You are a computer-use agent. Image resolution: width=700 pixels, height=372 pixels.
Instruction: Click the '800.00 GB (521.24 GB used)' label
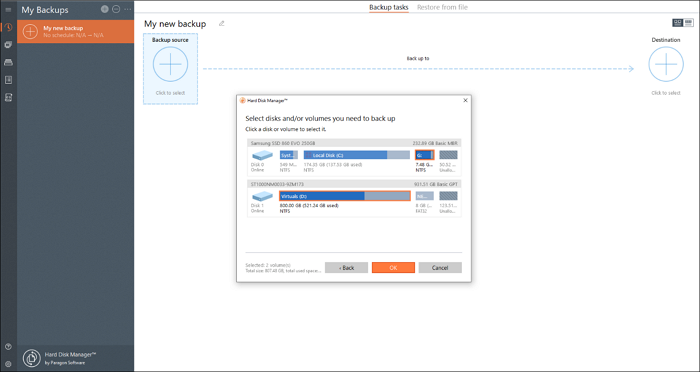(x=309, y=206)
